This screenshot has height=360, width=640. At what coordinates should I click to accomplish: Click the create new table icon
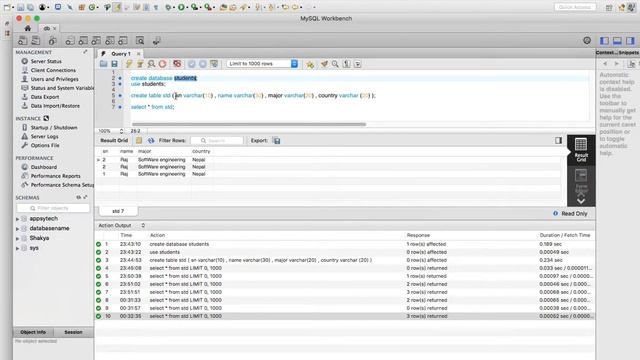(x=83, y=40)
